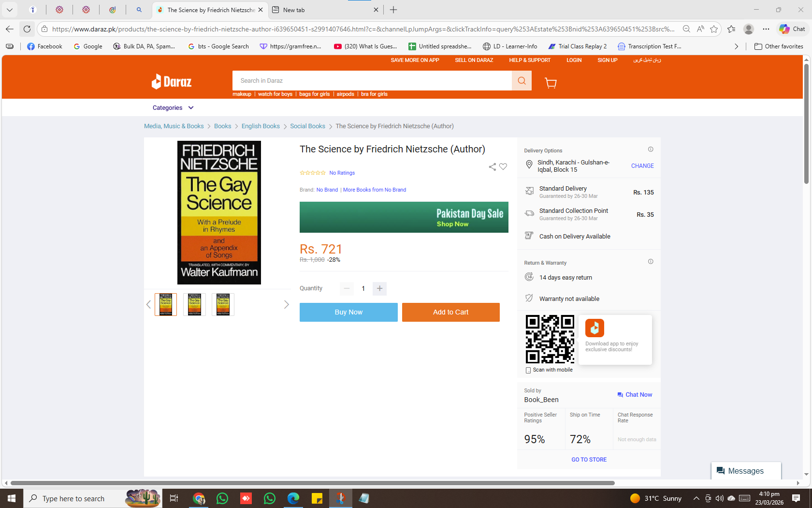Add product to wishlist heart icon
This screenshot has width=812, height=508.
[x=503, y=167]
